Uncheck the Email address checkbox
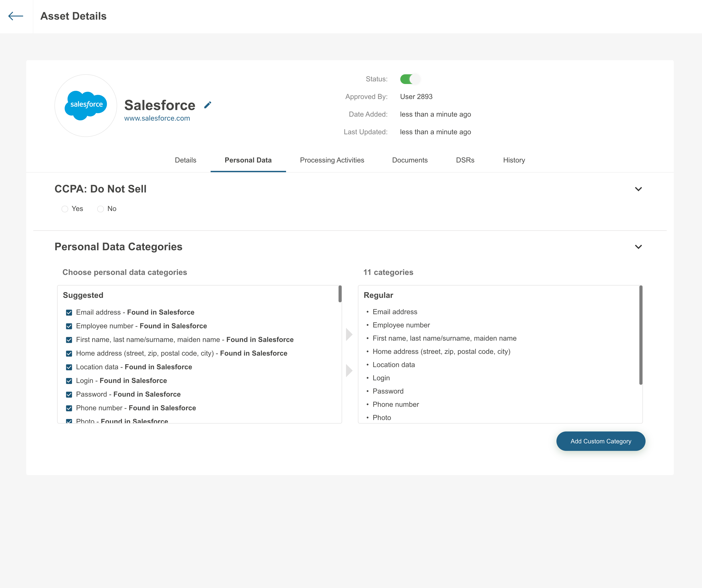Image resolution: width=702 pixels, height=588 pixels. (69, 313)
